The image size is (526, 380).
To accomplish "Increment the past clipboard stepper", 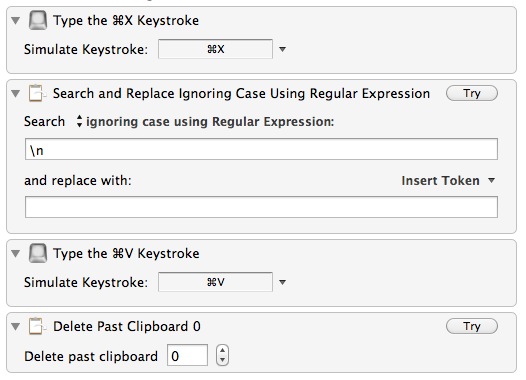I will 222,350.
